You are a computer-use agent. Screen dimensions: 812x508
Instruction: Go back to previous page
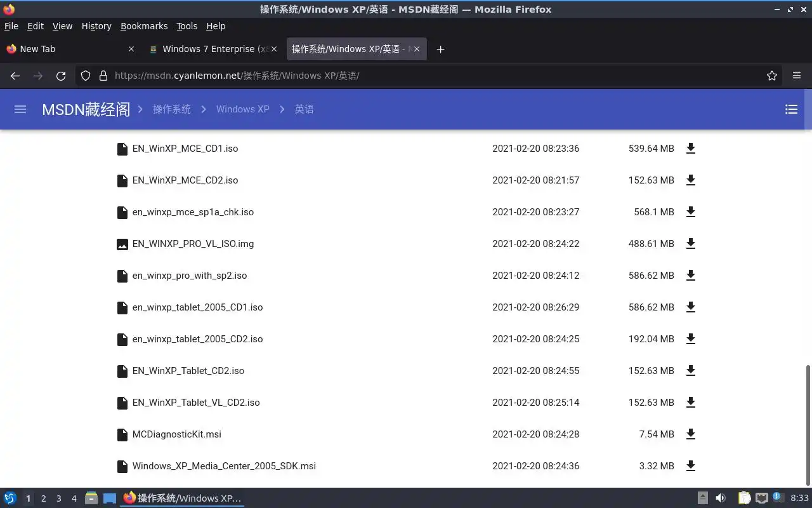(15, 76)
